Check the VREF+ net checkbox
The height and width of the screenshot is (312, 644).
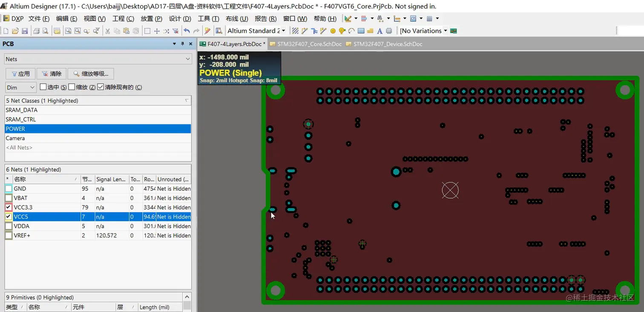tap(9, 235)
